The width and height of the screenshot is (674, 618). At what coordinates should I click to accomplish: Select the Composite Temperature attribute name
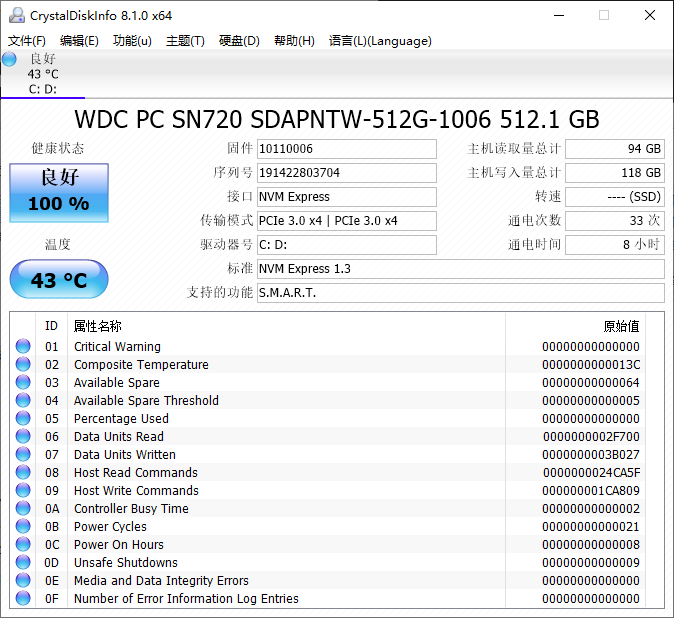tap(141, 364)
